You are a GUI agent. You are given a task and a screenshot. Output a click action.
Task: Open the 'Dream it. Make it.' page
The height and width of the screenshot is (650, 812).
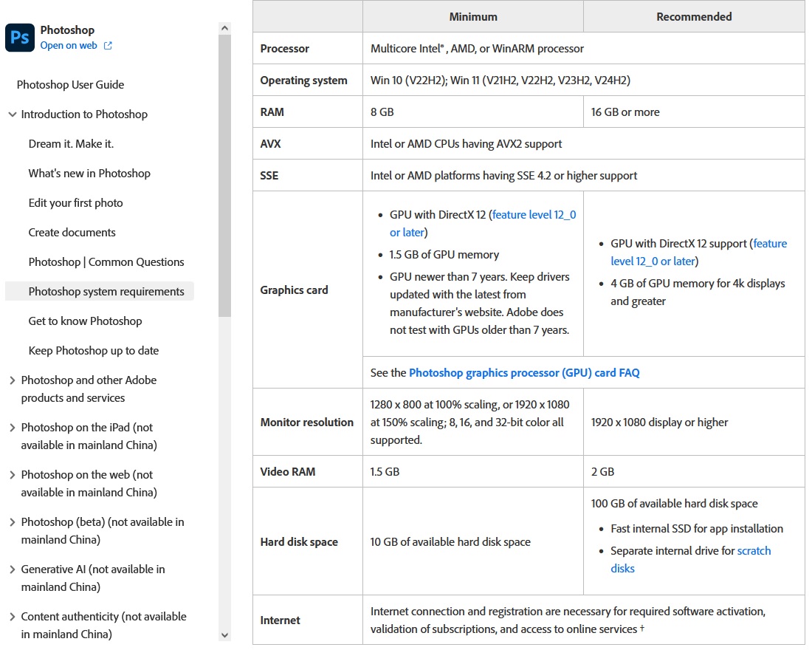pyautogui.click(x=71, y=143)
